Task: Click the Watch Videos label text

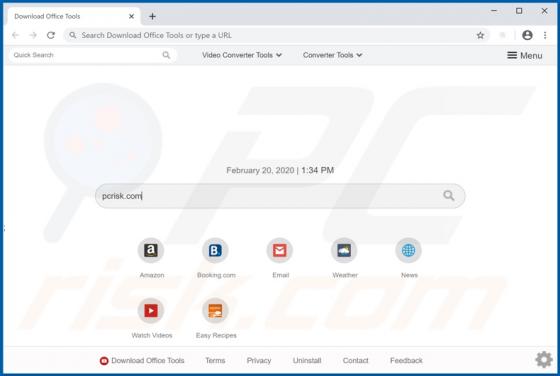Action: (152, 335)
